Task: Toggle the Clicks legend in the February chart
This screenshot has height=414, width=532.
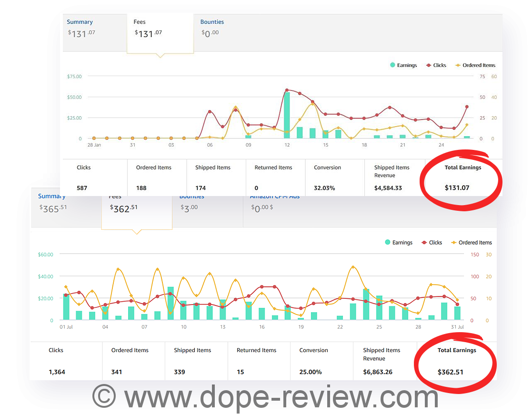Action: pos(435,65)
